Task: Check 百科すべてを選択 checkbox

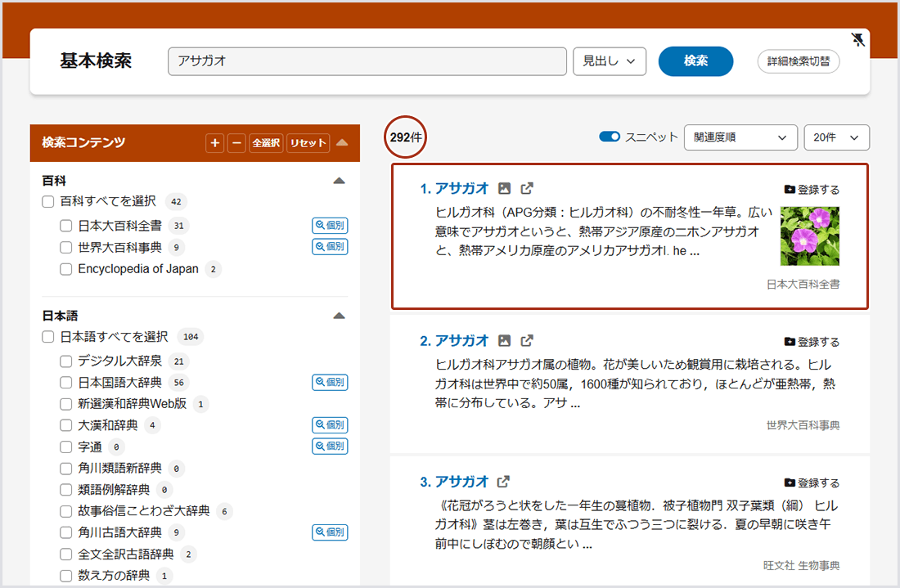Action: [x=48, y=202]
